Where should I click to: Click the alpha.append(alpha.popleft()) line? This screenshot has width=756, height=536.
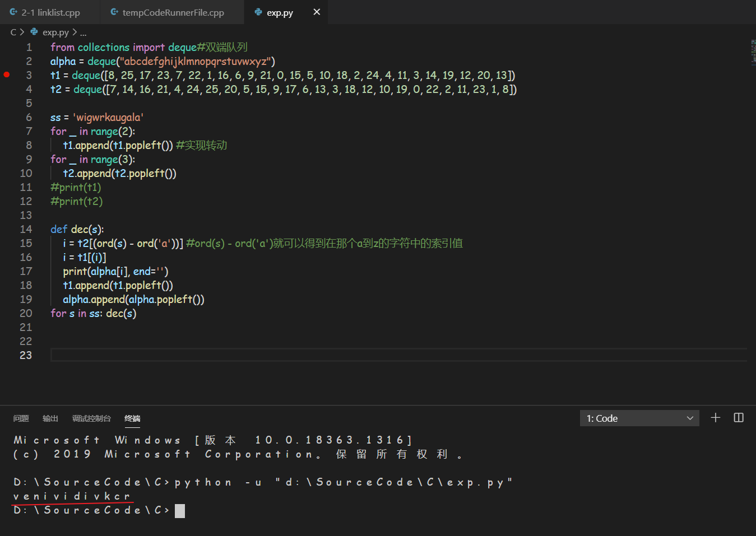coord(133,299)
